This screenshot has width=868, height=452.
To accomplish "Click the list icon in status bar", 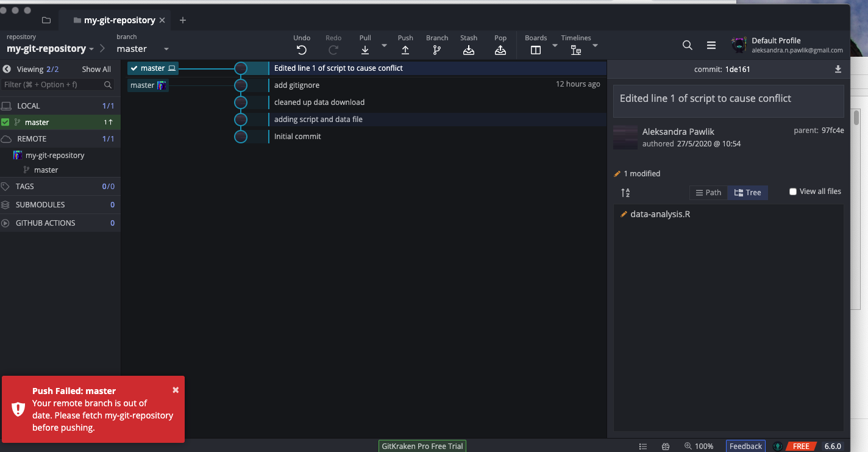I will click(x=643, y=447).
